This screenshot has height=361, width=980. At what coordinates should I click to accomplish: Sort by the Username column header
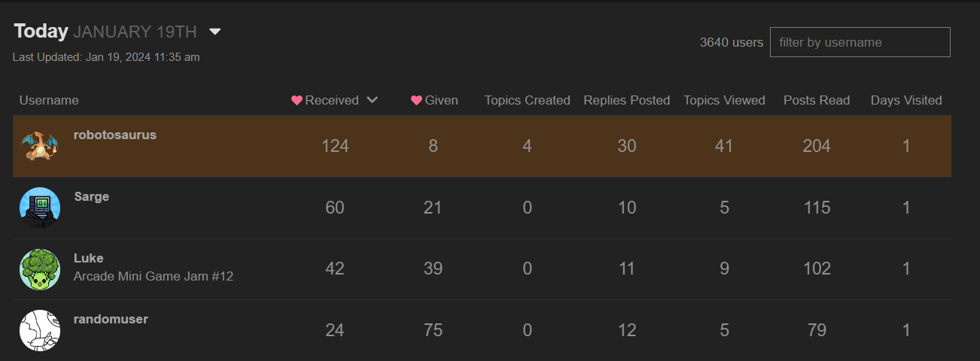coord(49,101)
